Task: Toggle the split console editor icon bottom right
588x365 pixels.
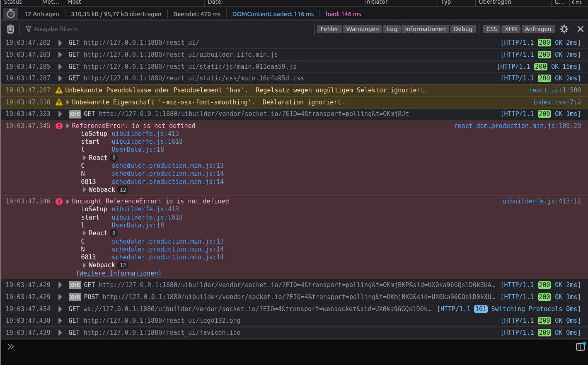Action: tap(581, 347)
